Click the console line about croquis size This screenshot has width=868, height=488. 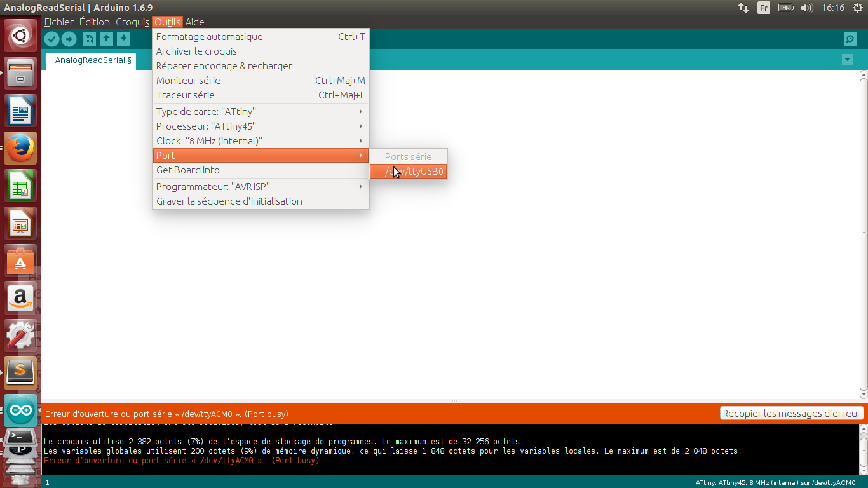(283, 441)
